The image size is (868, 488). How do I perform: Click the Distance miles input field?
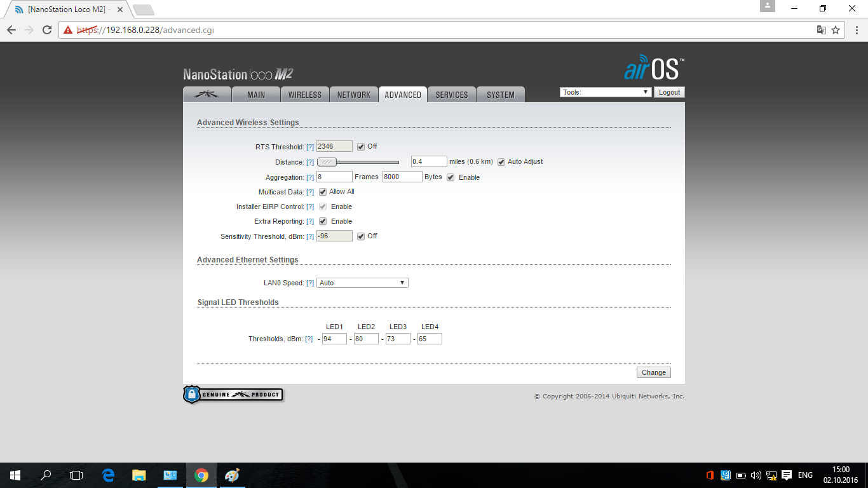tap(429, 162)
